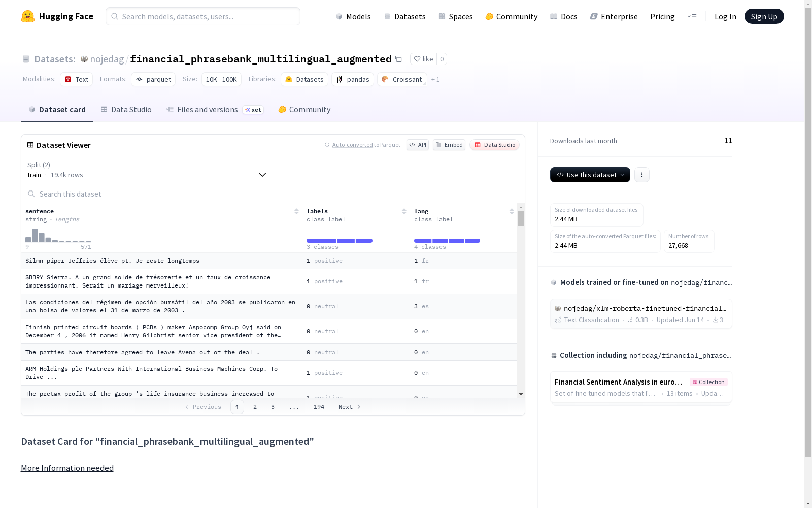The width and height of the screenshot is (812, 508).
Task: Jump to page 194 of dataset
Action: [x=319, y=407]
